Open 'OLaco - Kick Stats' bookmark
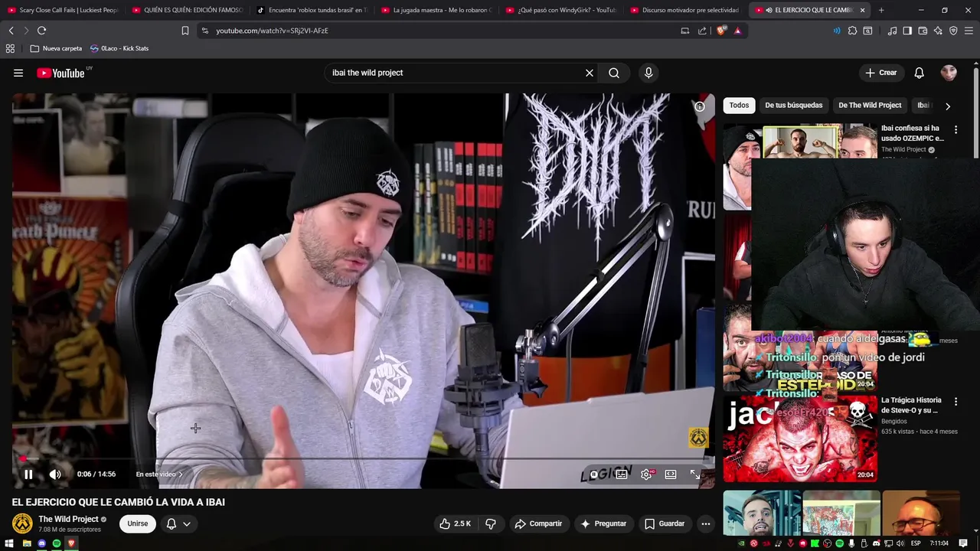This screenshot has height=551, width=980. tap(119, 48)
